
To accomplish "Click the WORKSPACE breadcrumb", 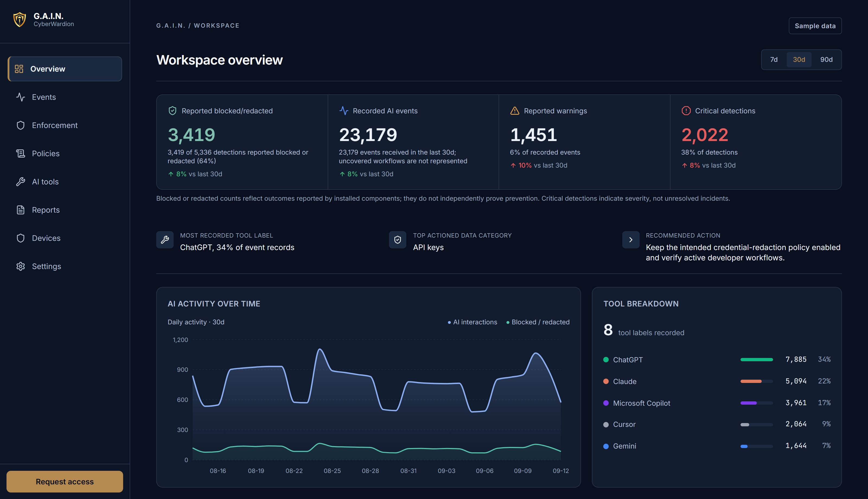I will coord(216,26).
